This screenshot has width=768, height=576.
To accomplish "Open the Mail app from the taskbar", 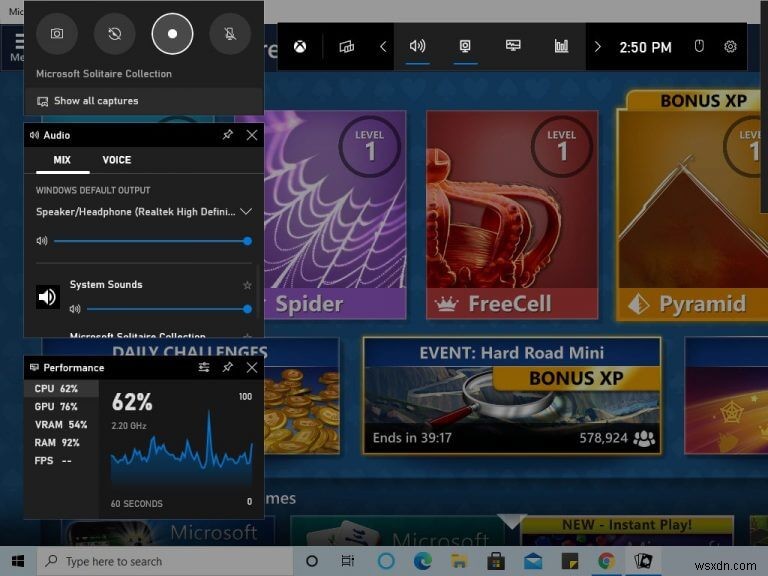I will [x=533, y=561].
